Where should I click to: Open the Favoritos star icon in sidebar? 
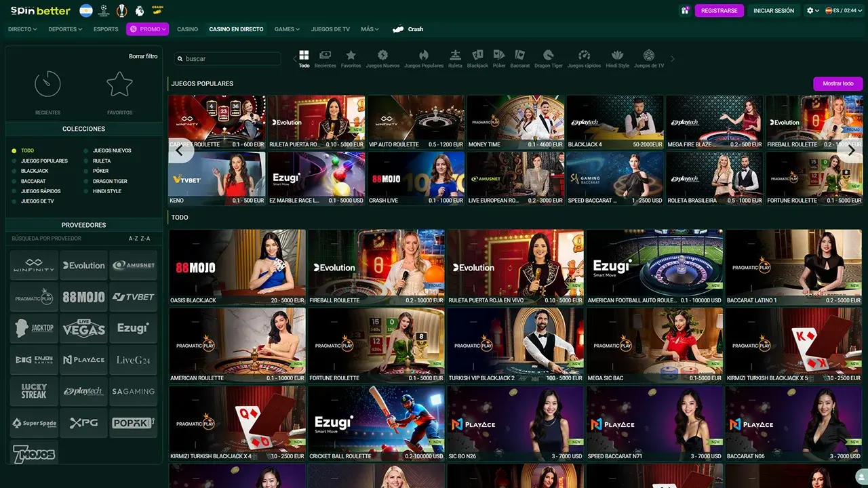[x=119, y=84]
